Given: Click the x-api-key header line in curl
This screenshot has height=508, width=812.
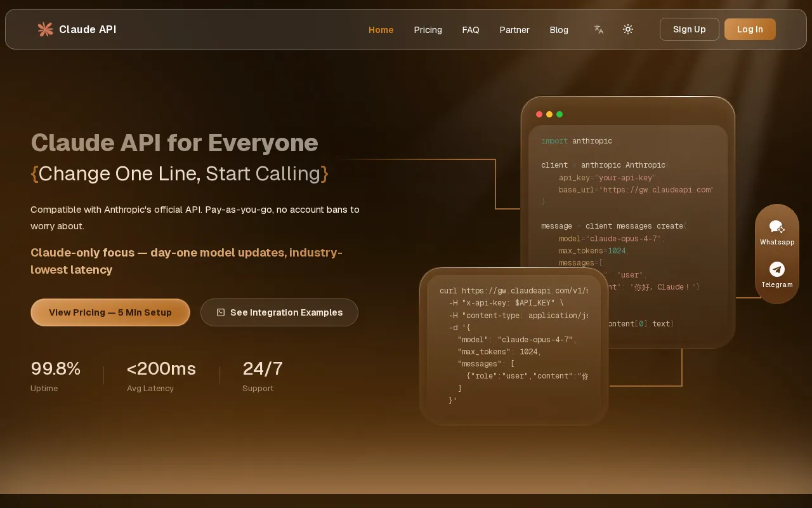Looking at the screenshot, I should 506,303.
